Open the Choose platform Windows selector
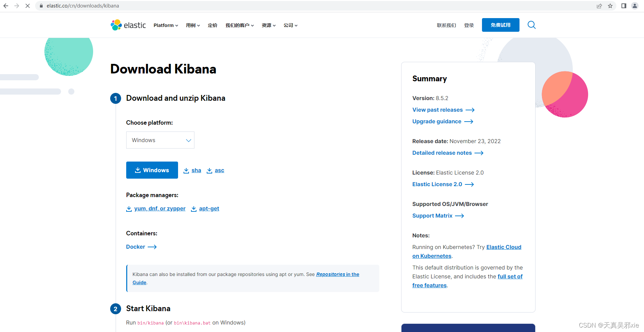 click(x=160, y=140)
